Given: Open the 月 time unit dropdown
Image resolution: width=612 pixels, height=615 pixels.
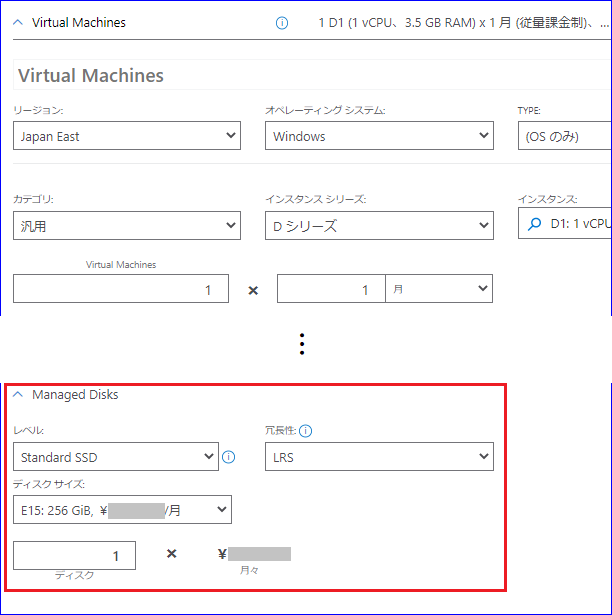Looking at the screenshot, I should [x=439, y=289].
